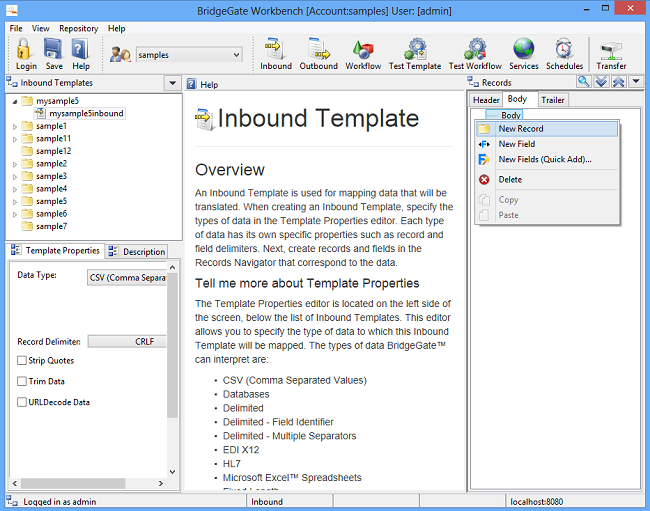Click the New Field icon in context menu
The height and width of the screenshot is (511, 650).
pos(484,144)
